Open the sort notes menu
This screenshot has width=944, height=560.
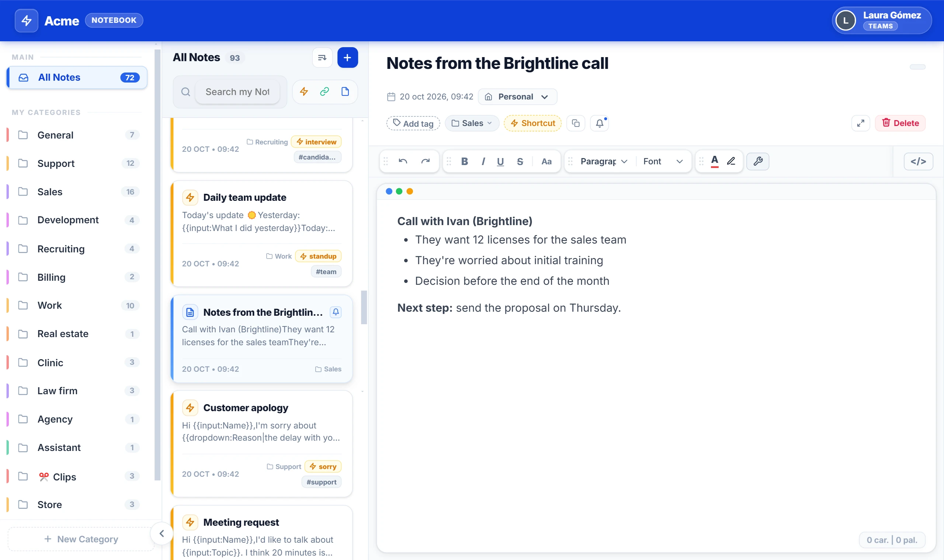[322, 58]
